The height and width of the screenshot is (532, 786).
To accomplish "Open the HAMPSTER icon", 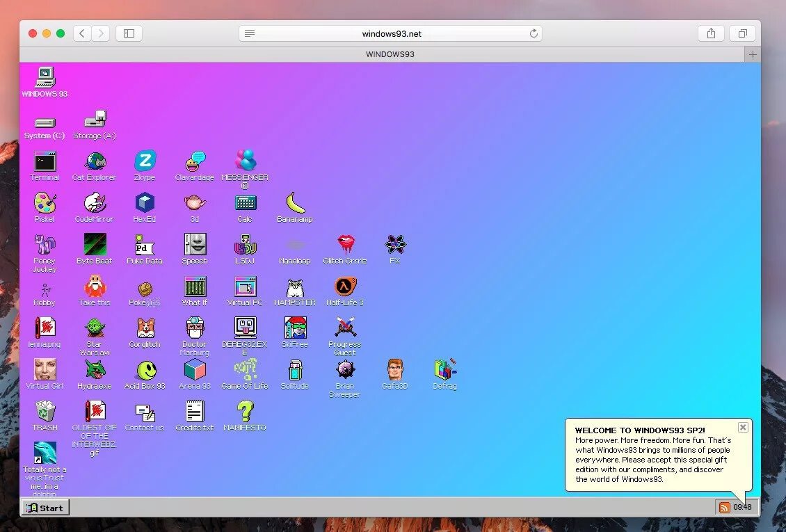I will coord(295,287).
